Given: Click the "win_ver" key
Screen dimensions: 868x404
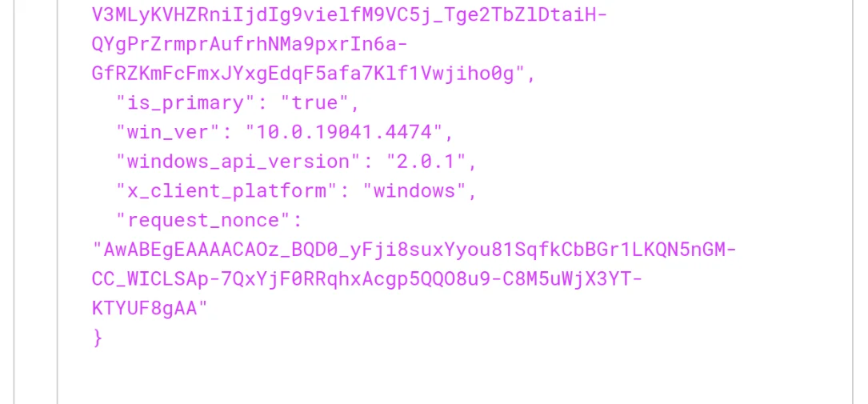Looking at the screenshot, I should 168,133.
